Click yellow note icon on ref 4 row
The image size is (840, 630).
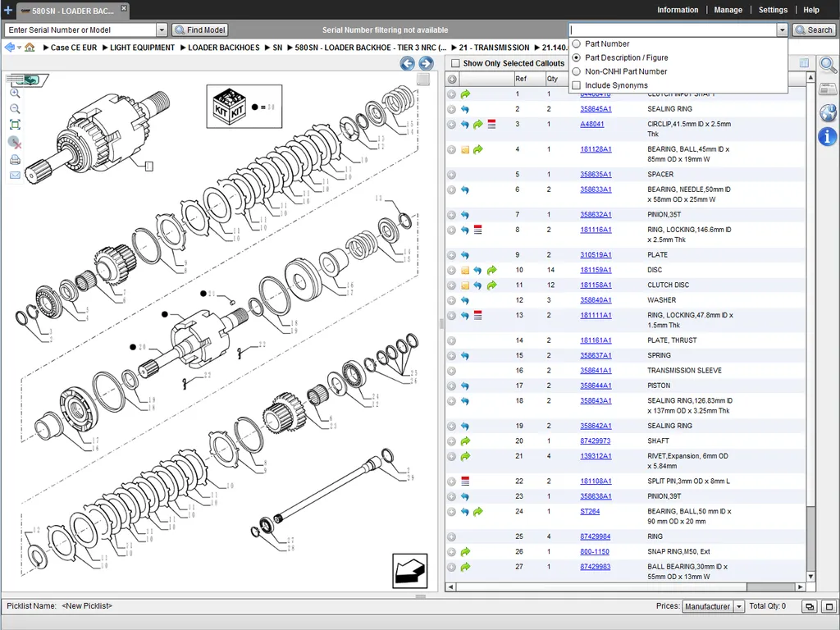point(465,149)
